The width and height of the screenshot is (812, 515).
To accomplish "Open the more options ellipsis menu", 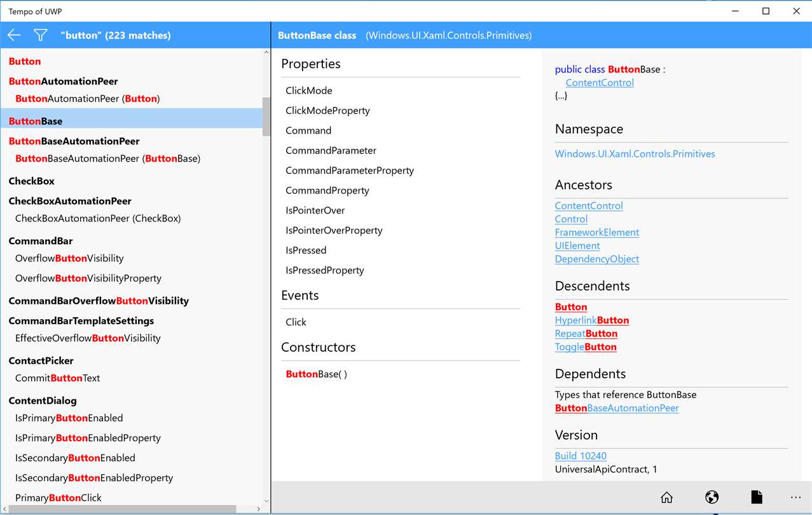I will click(x=795, y=497).
